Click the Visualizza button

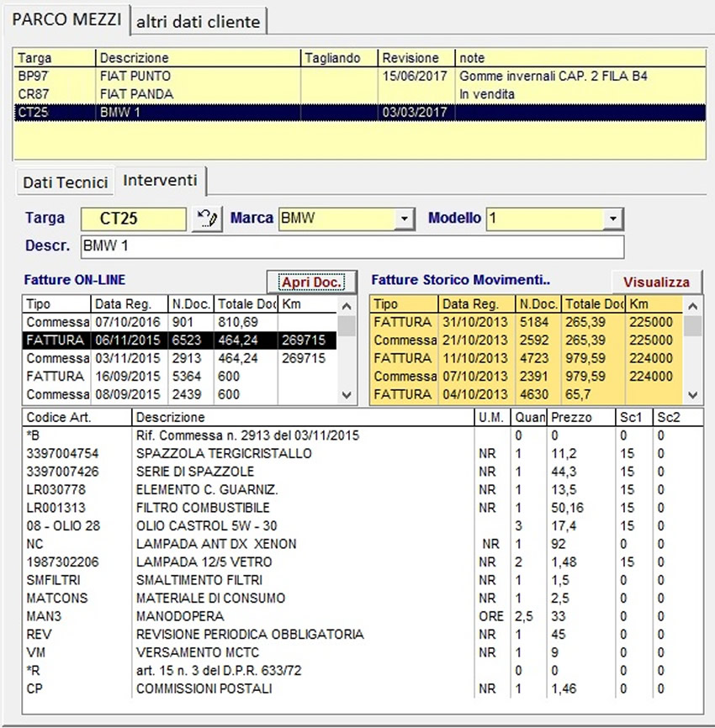pos(656,282)
